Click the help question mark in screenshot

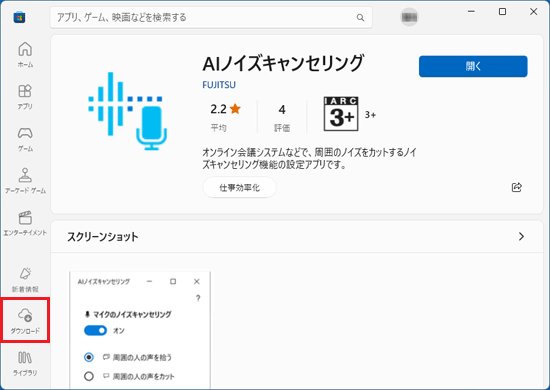click(198, 298)
